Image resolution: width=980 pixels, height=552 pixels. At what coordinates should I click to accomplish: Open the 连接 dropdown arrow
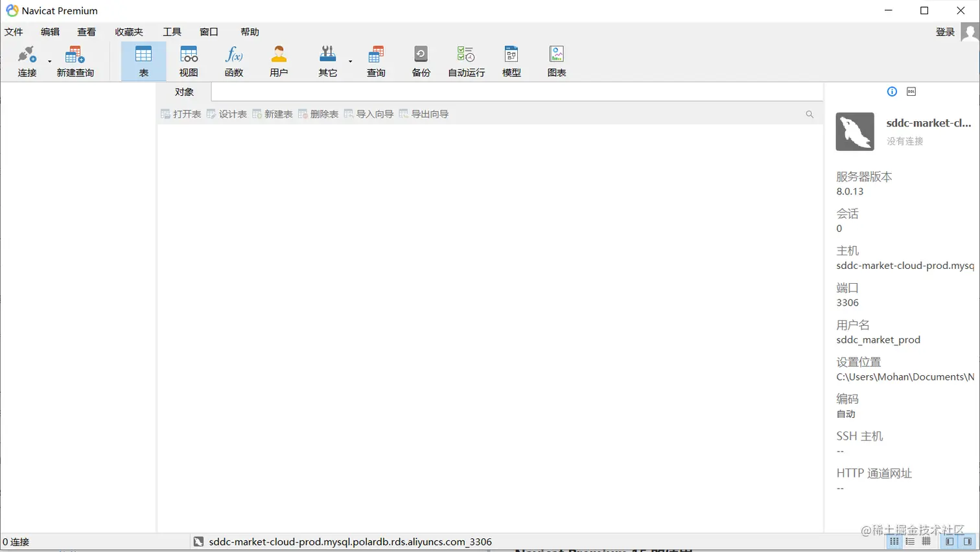click(50, 62)
